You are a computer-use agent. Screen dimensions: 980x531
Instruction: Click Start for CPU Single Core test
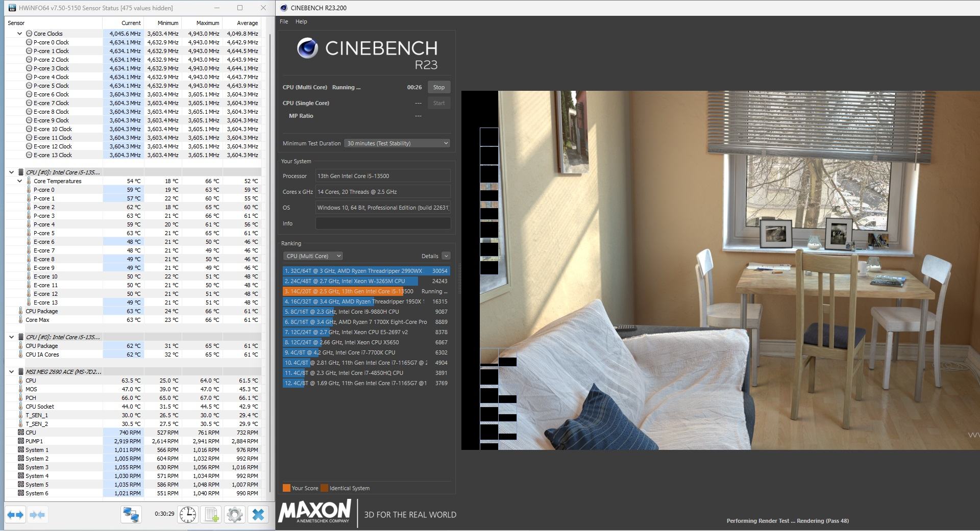tap(439, 103)
